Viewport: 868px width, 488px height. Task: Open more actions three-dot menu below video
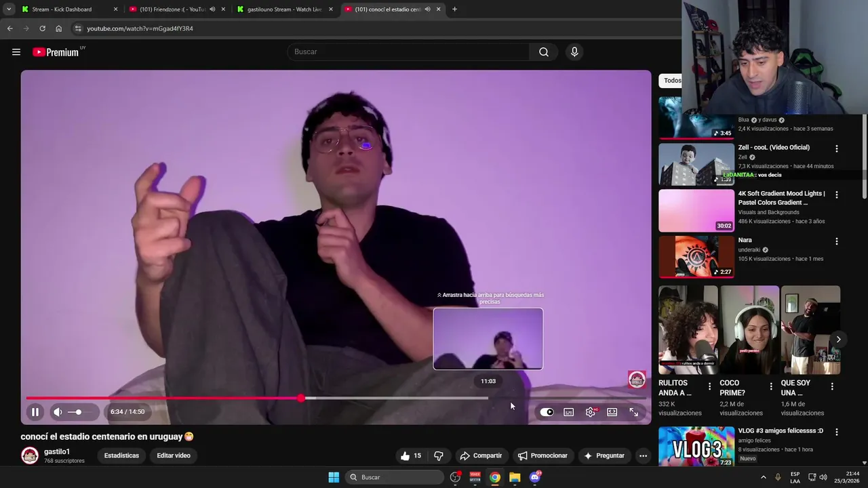pyautogui.click(x=643, y=455)
